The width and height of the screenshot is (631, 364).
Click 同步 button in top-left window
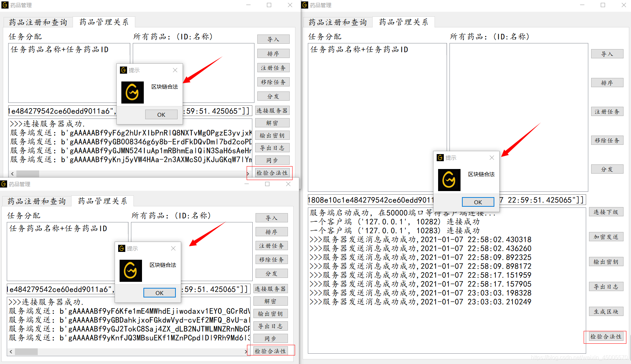click(x=272, y=160)
